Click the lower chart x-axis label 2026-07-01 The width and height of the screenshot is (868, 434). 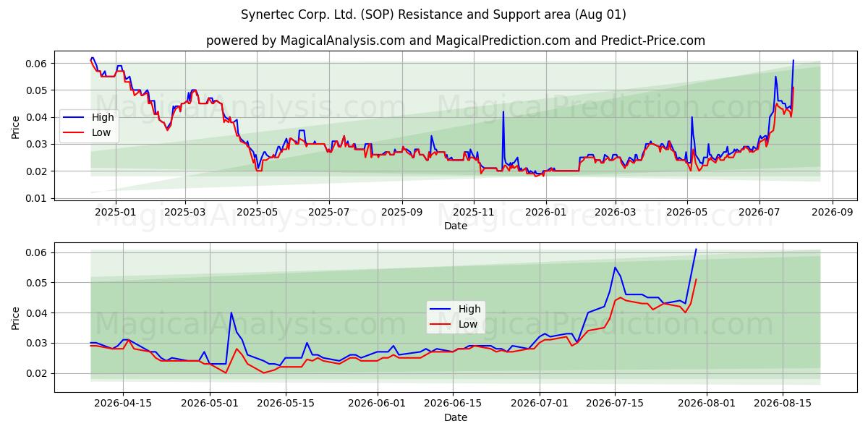[540, 404]
